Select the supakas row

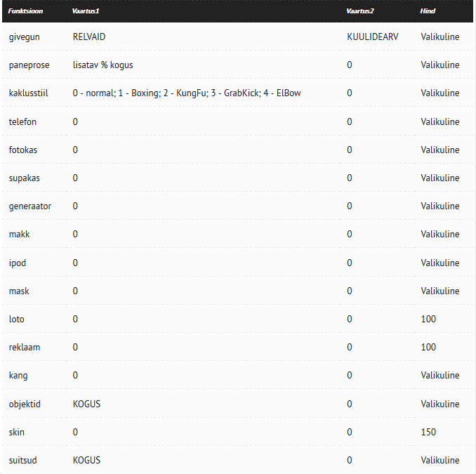coord(237,178)
